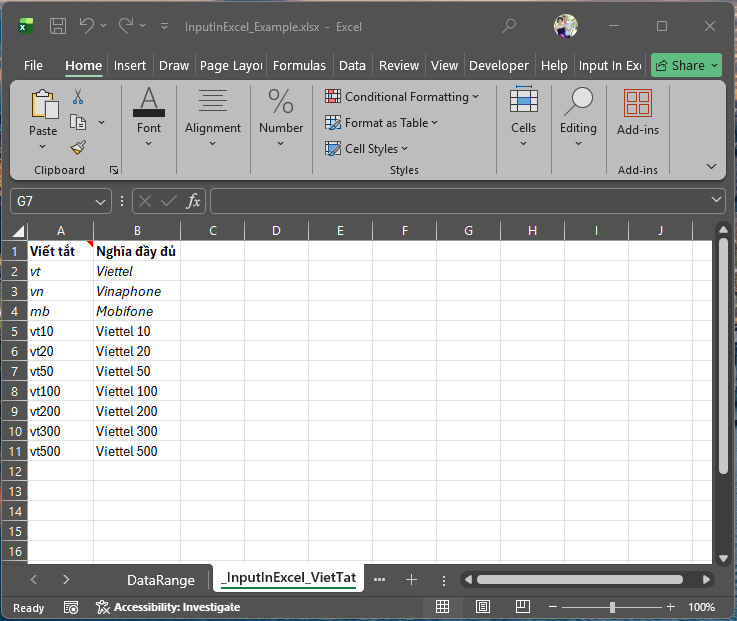Switch to the Draw tab
Screen dimensions: 737x621
point(174,65)
